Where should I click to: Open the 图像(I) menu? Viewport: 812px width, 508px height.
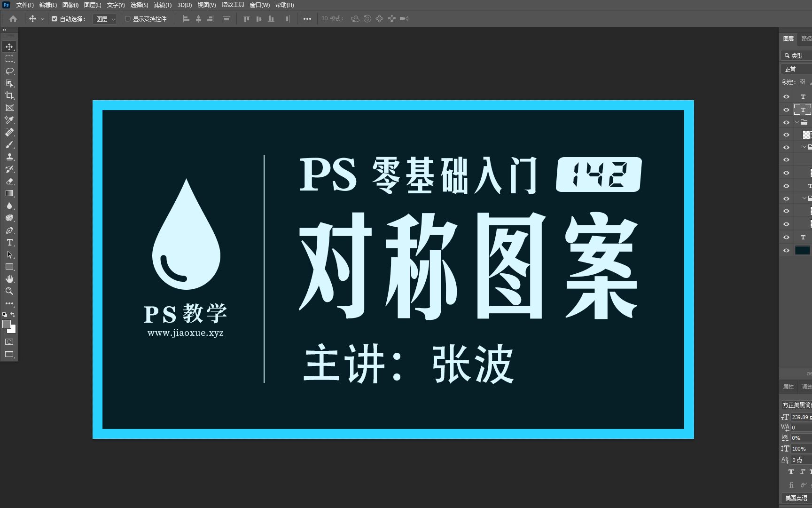point(70,5)
